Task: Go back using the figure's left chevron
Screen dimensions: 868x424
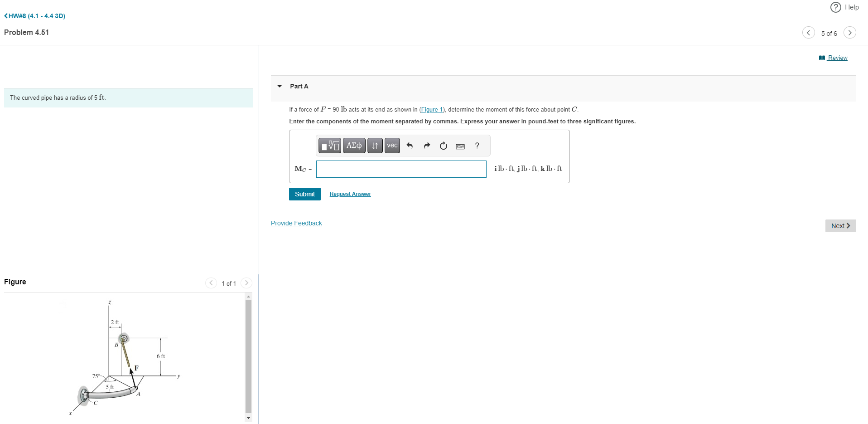Action: tap(211, 283)
